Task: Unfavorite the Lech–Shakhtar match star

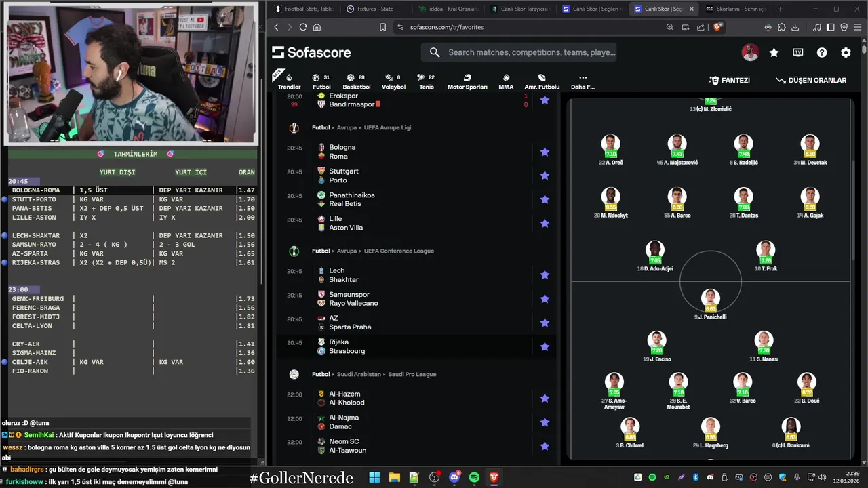Action: [x=545, y=275]
